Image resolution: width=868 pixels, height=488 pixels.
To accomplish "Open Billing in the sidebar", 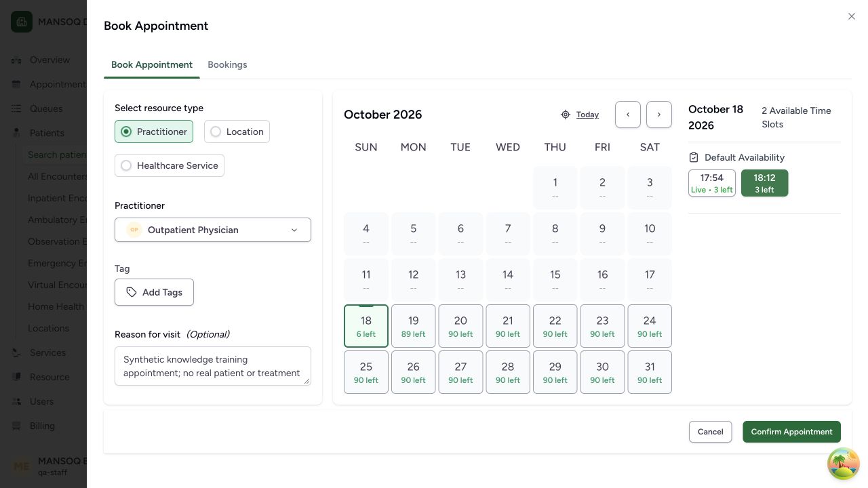I will click(x=42, y=426).
